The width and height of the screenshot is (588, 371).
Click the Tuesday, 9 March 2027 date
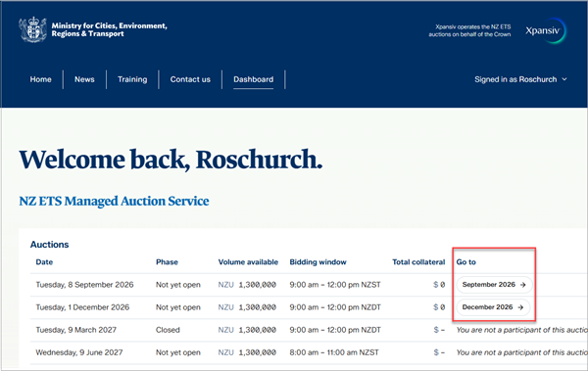tap(76, 330)
